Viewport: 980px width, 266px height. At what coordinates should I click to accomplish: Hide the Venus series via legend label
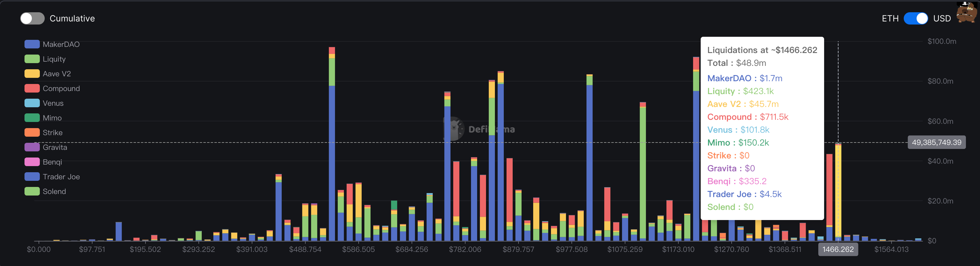(x=53, y=103)
